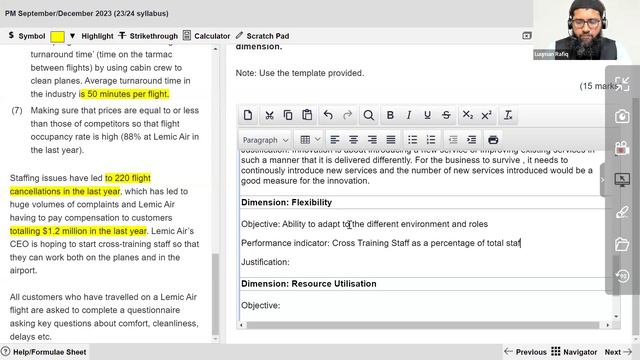The image size is (640, 360).
Task: Toggle subscript formatting
Action: click(x=467, y=116)
